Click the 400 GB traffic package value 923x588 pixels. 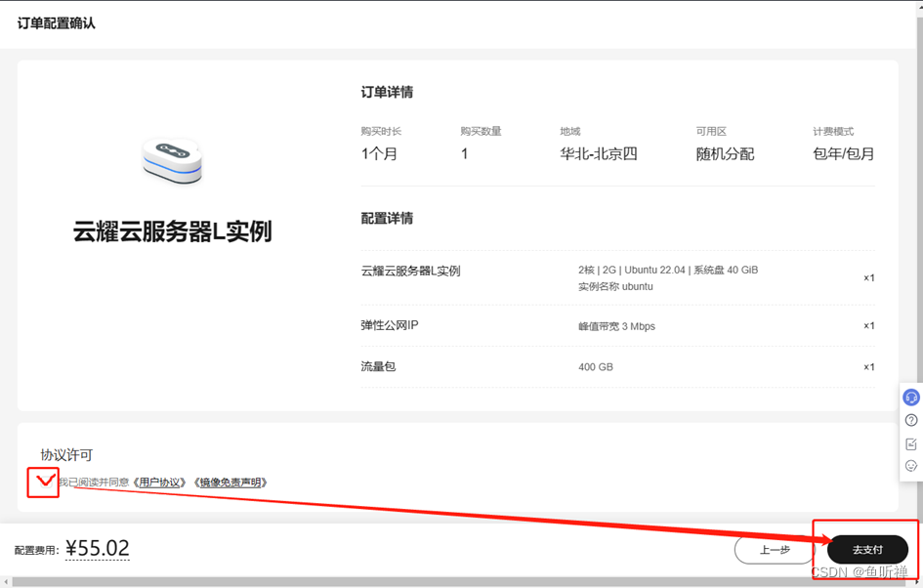(595, 366)
